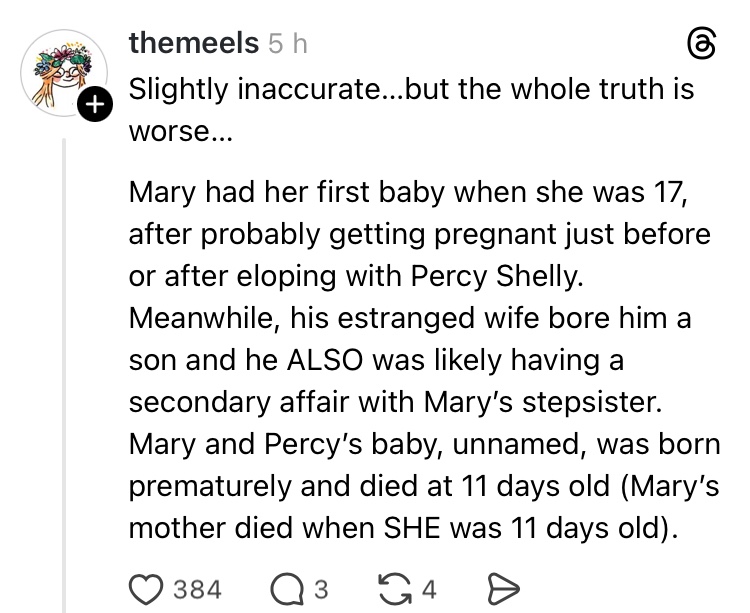This screenshot has height=613, width=750.
Task: Open the themeels profile avatar
Action: click(63, 72)
